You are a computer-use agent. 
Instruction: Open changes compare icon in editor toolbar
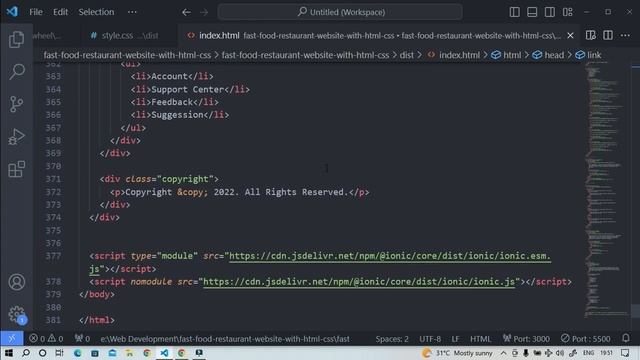click(590, 36)
